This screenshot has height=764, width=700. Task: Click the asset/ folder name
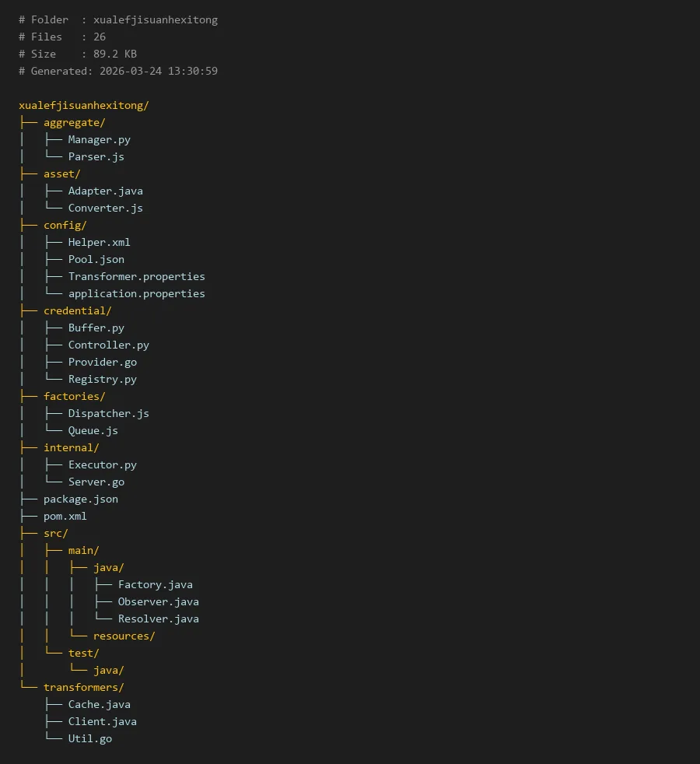pos(61,173)
